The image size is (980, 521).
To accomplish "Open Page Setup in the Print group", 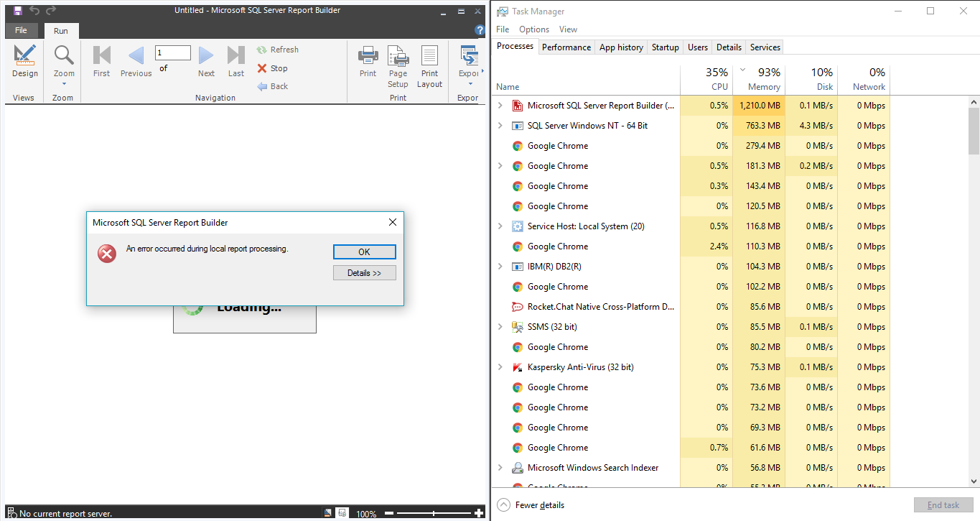I will coord(398,66).
